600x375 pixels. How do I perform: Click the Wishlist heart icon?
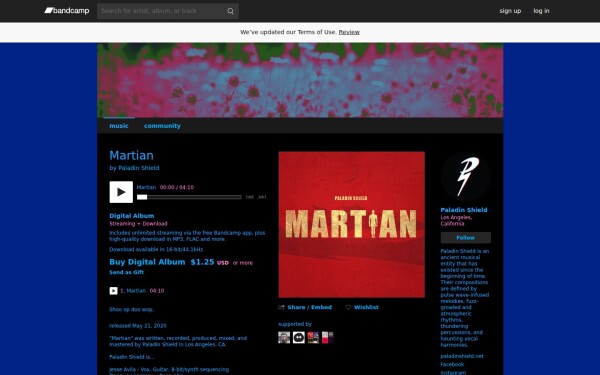pos(348,307)
